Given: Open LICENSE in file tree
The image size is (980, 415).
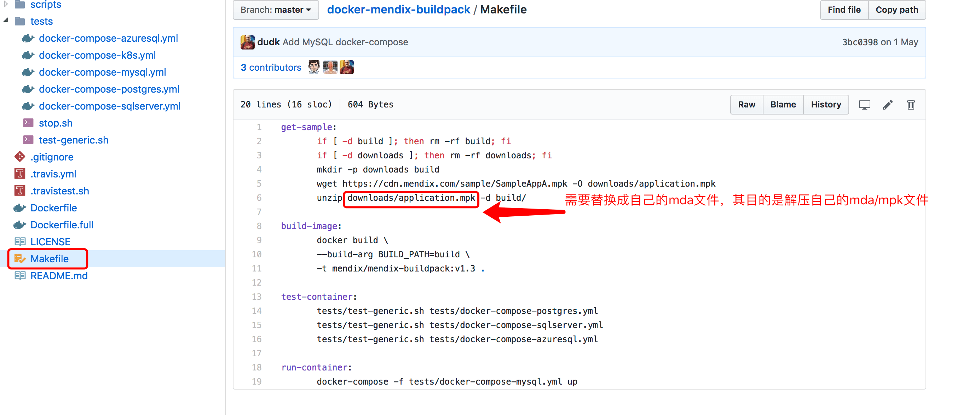Looking at the screenshot, I should click(x=51, y=242).
